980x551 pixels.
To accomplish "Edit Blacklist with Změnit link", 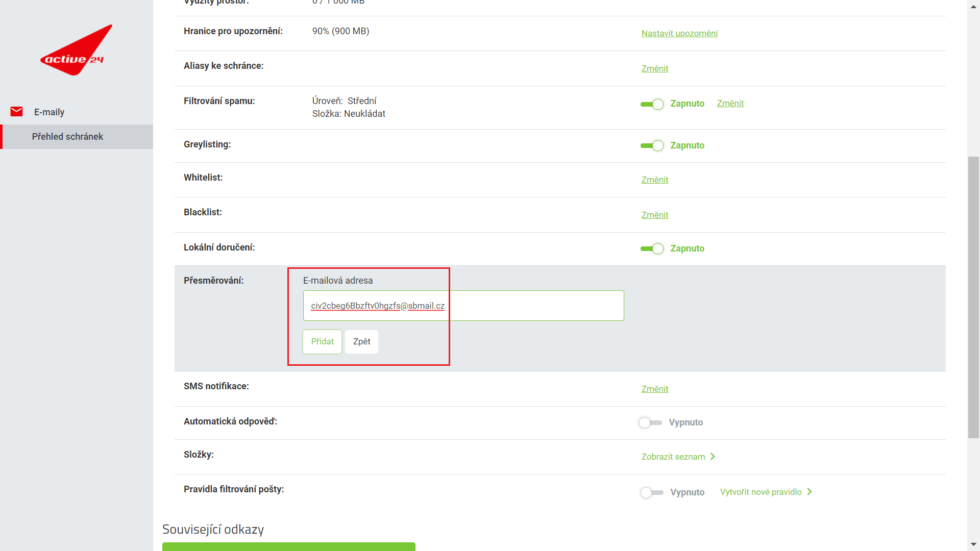I will 654,215.
